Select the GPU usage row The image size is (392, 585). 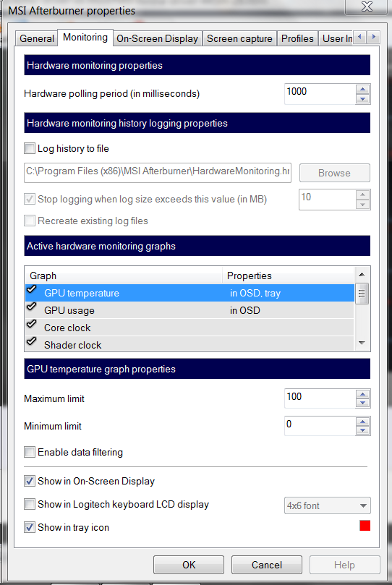pos(189,310)
